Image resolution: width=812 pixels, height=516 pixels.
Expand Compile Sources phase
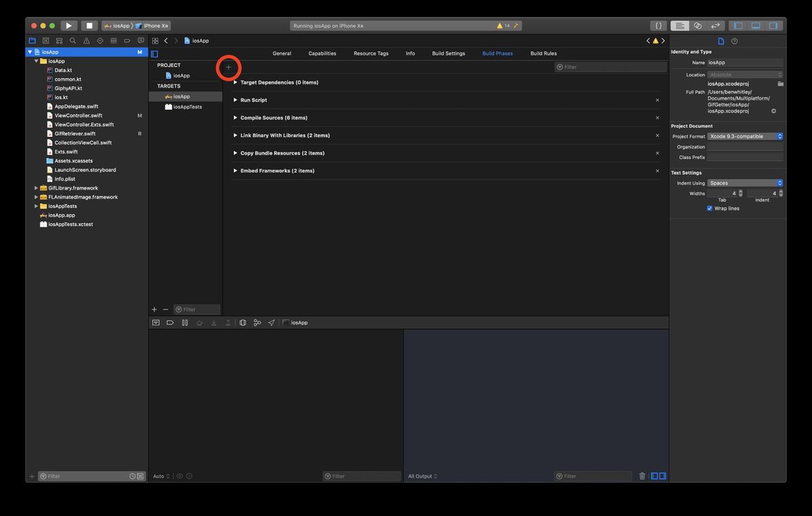tap(235, 118)
